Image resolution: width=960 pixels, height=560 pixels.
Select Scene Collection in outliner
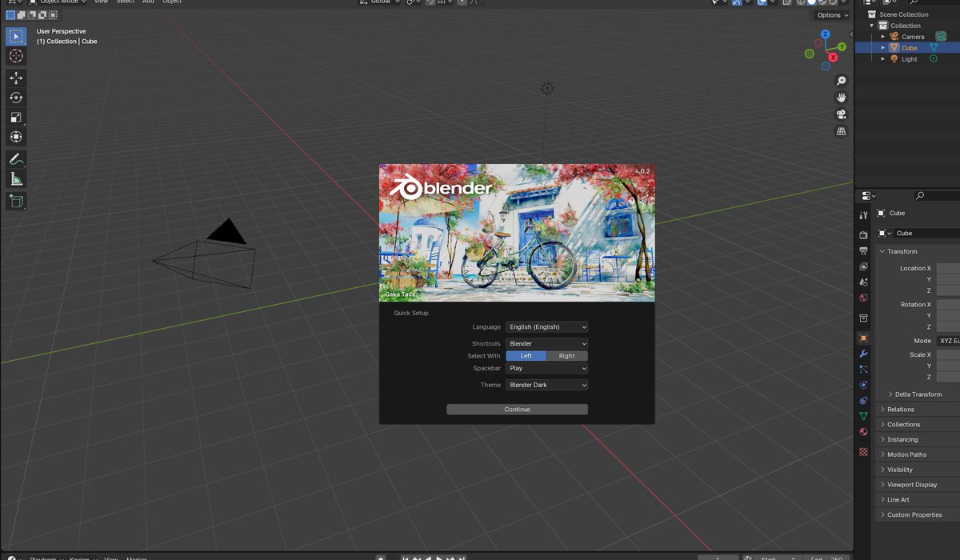pyautogui.click(x=904, y=14)
